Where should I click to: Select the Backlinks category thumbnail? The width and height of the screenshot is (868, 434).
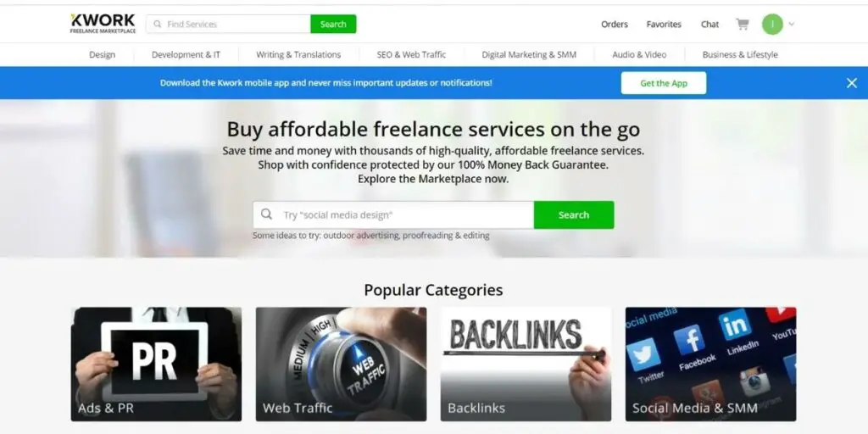(526, 364)
